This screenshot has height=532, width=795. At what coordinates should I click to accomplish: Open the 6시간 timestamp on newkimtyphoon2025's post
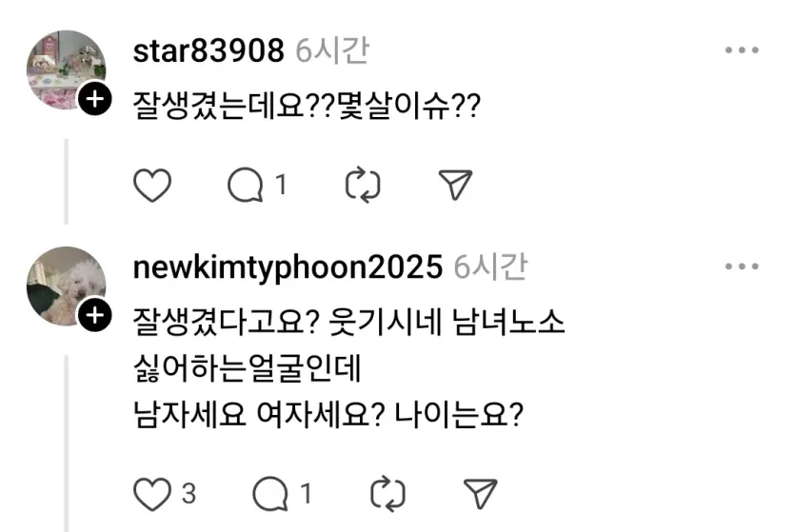490,267
